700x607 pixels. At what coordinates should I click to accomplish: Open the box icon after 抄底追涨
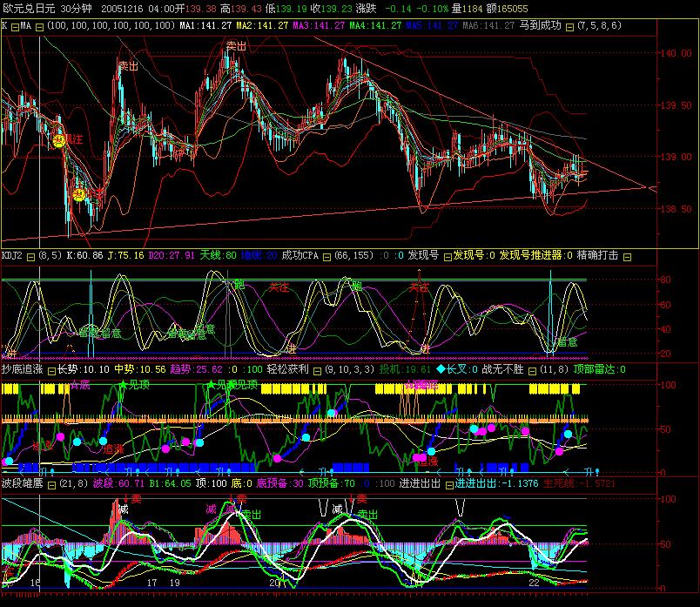coord(51,371)
